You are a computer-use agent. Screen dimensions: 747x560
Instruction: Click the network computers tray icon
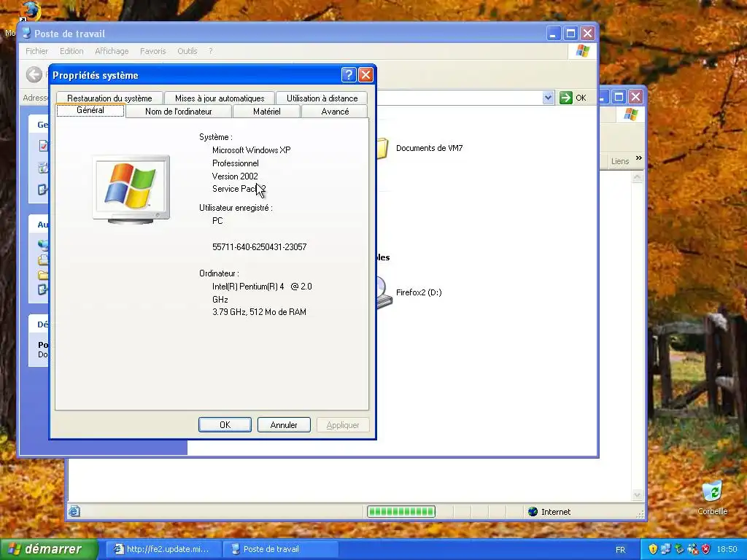[x=665, y=549]
